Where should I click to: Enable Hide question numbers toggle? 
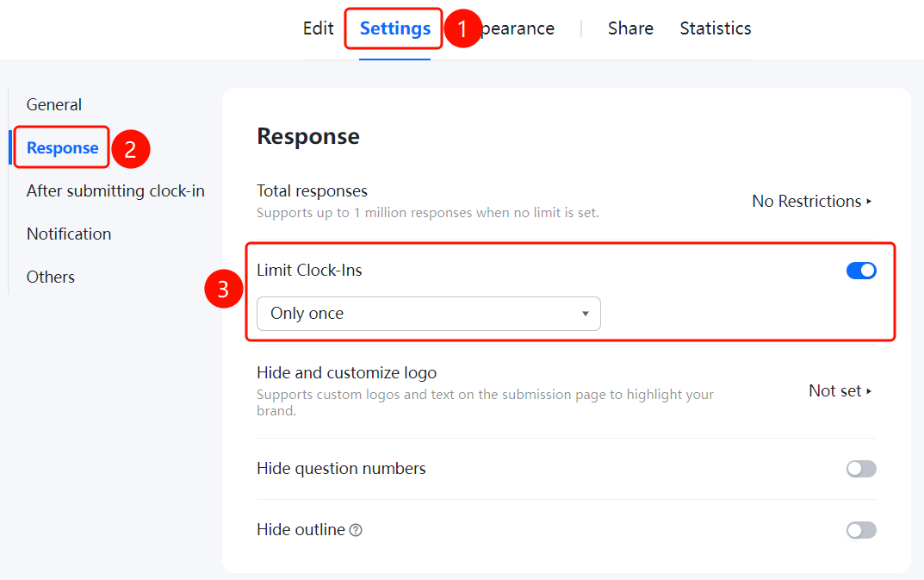861,469
